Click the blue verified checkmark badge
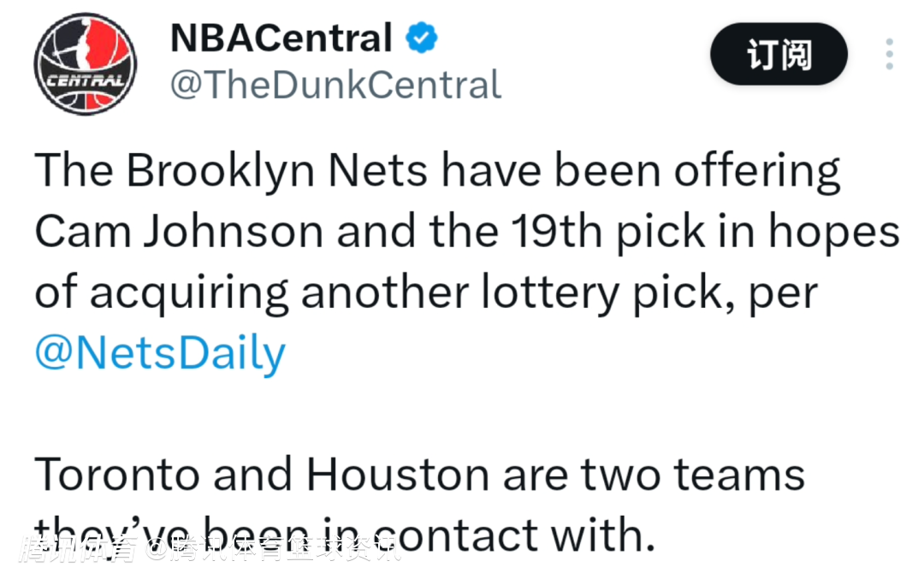Image resolution: width=924 pixels, height=579 pixels. [421, 38]
